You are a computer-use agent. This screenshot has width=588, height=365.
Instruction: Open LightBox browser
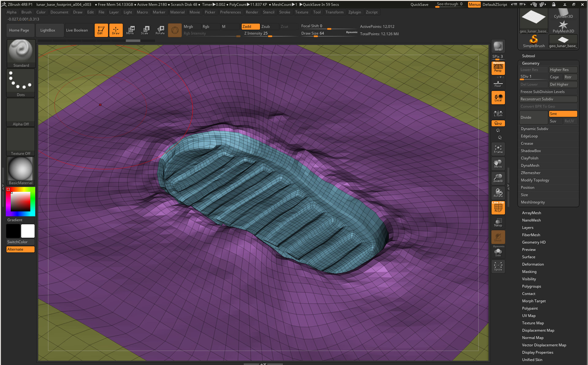coord(48,30)
